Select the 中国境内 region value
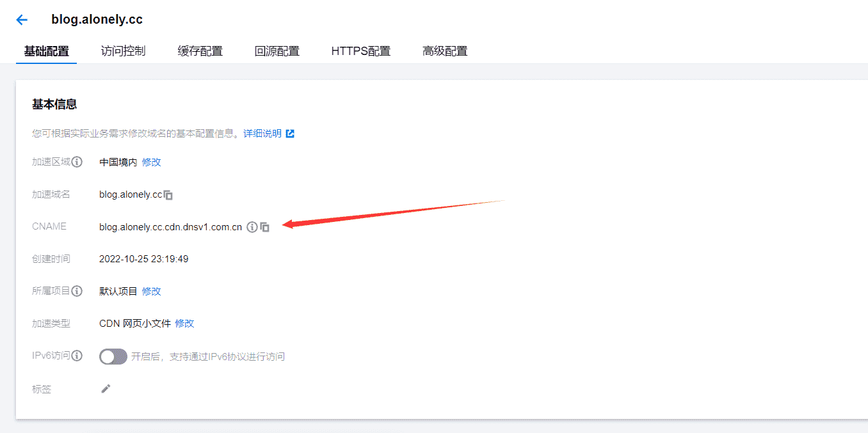Screen dimensions: 868x433 pos(118,162)
